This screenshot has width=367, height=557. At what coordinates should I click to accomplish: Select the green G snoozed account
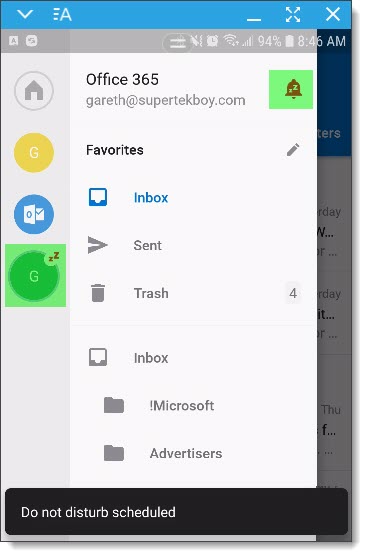[34, 276]
